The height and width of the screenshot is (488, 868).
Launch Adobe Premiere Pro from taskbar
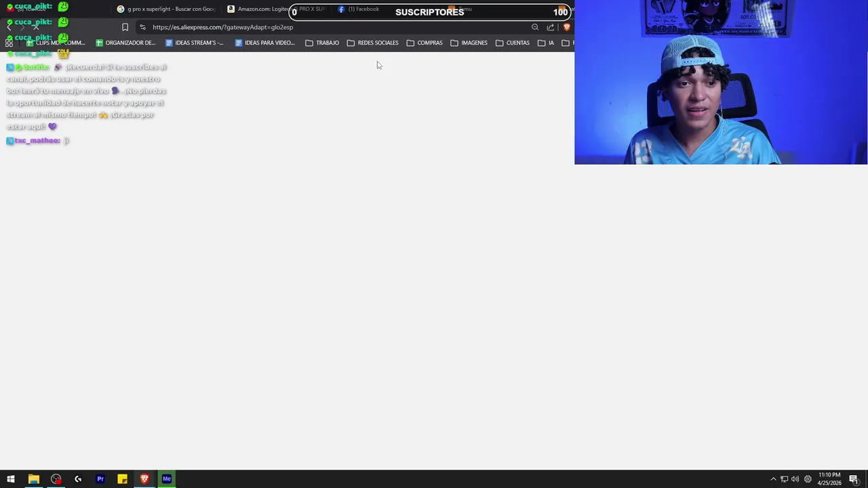coord(100,479)
